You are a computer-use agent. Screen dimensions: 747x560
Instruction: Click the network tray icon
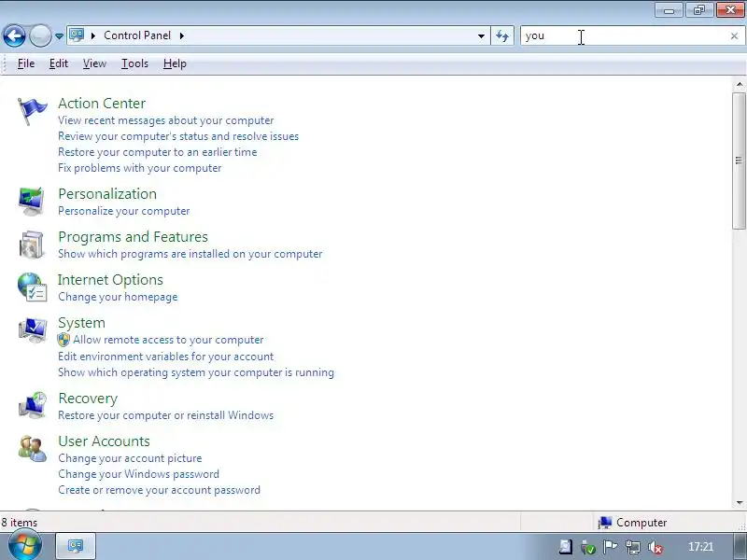633,548
